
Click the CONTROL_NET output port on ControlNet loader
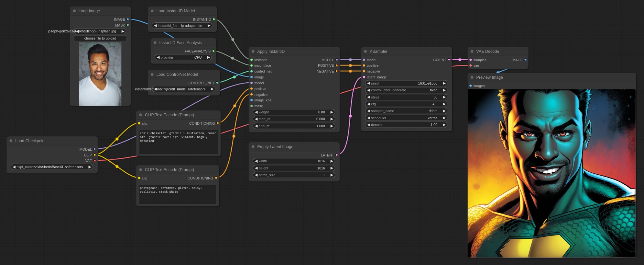point(217,83)
